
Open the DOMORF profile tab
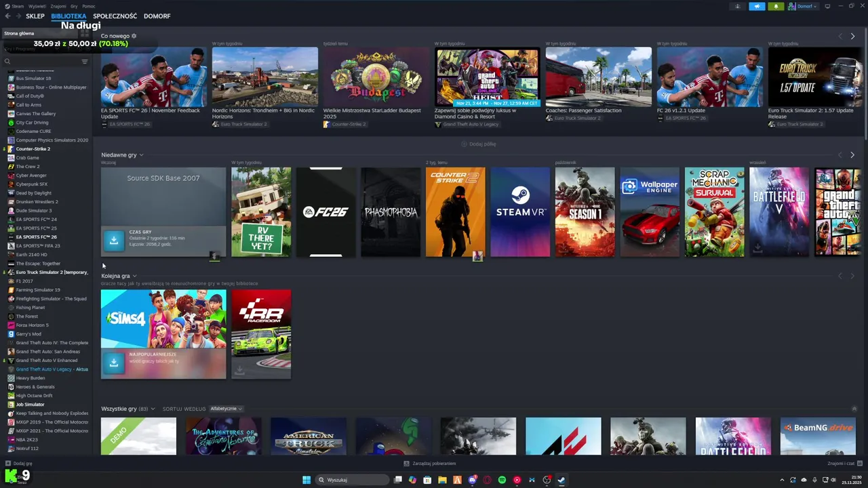click(x=157, y=16)
